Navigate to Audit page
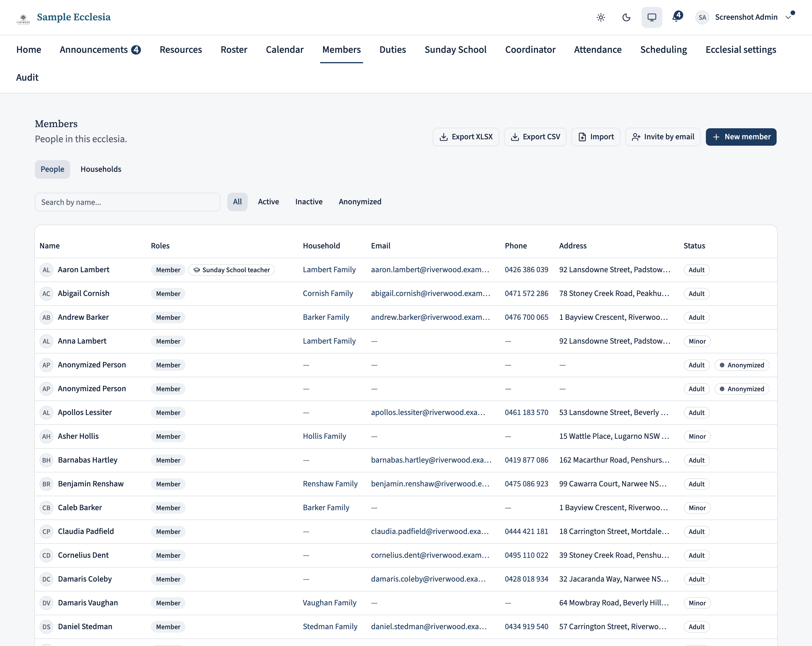The image size is (812, 646). pos(27,77)
